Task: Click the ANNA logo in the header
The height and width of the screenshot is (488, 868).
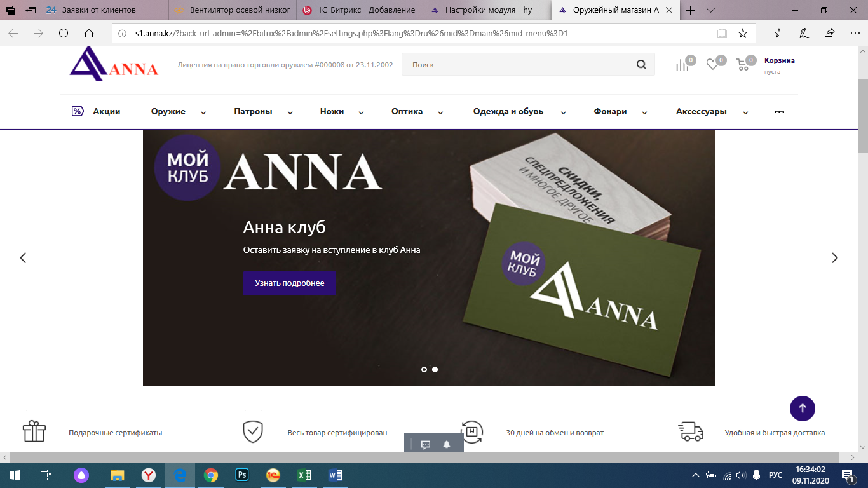Action: 114,64
